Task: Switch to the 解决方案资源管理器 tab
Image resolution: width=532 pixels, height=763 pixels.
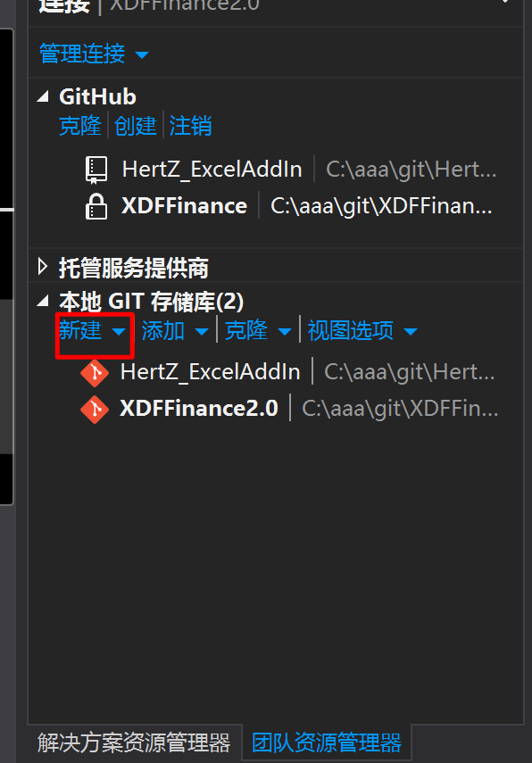Action: point(134,742)
